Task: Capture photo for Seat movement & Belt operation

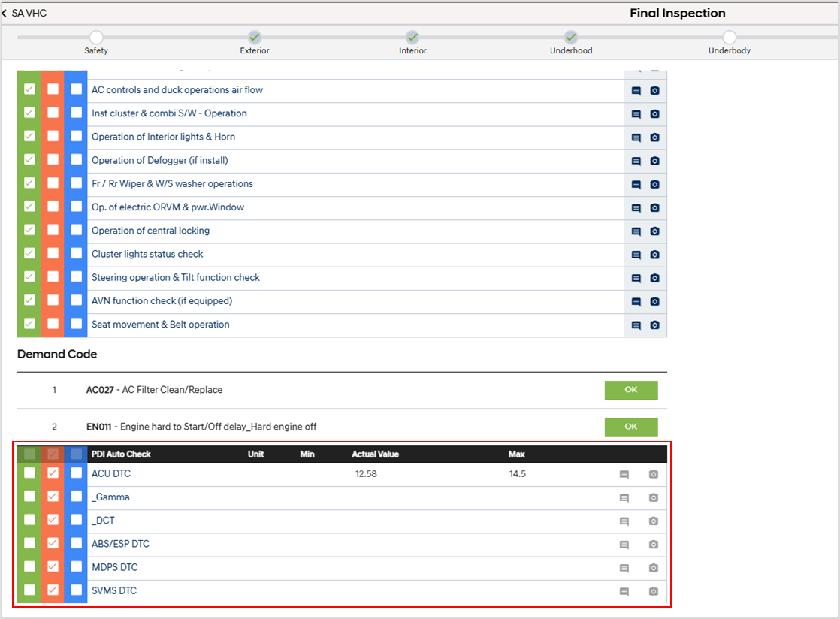Action: (x=654, y=325)
